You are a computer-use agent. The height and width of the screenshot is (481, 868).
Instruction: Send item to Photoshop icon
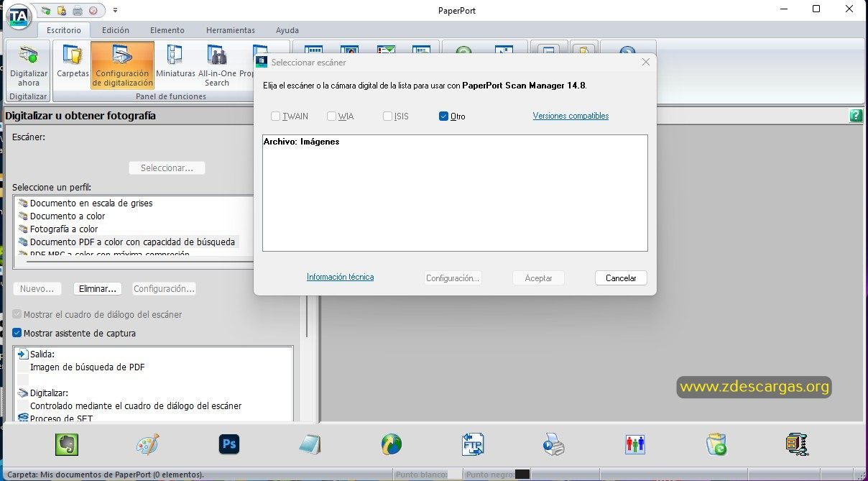229,445
